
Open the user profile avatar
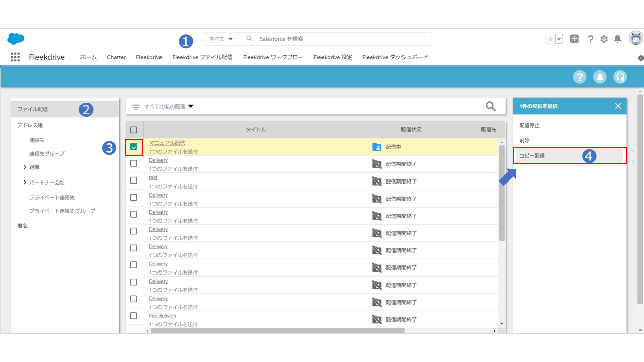click(636, 38)
